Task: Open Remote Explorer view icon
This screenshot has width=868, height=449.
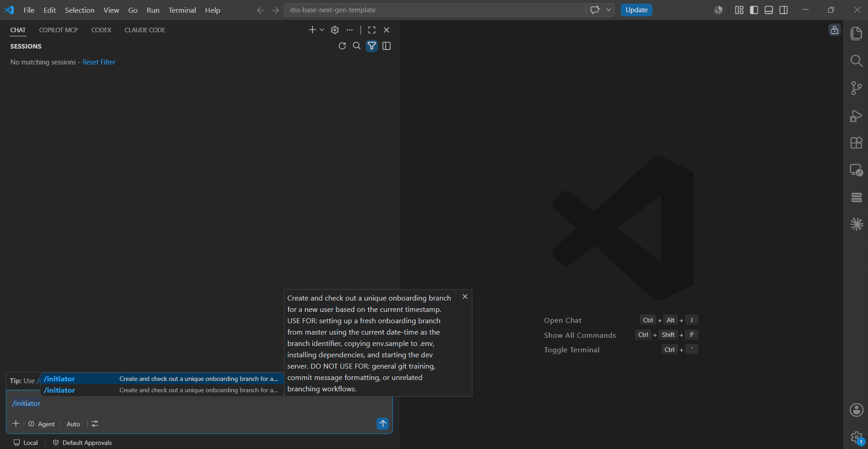Action: tap(856, 170)
